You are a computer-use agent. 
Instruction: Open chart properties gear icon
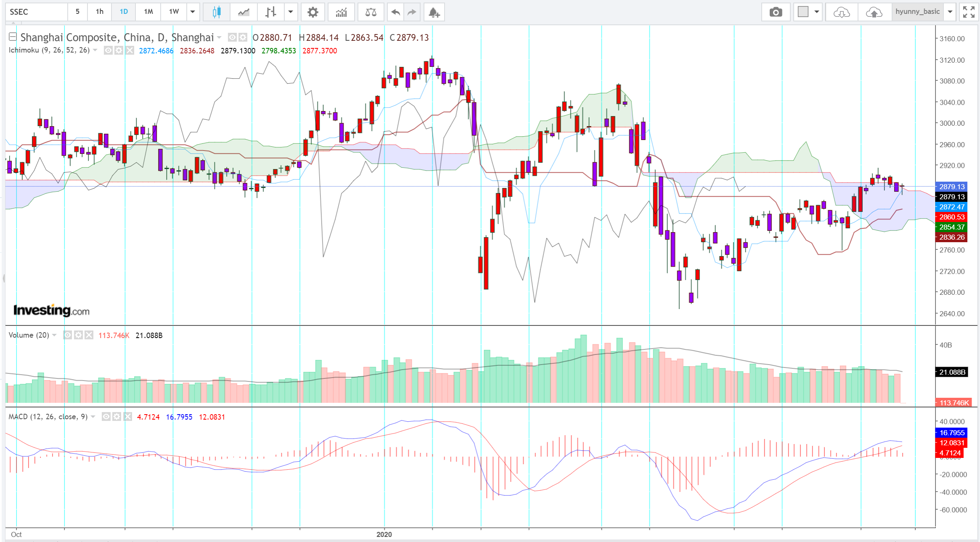(313, 12)
